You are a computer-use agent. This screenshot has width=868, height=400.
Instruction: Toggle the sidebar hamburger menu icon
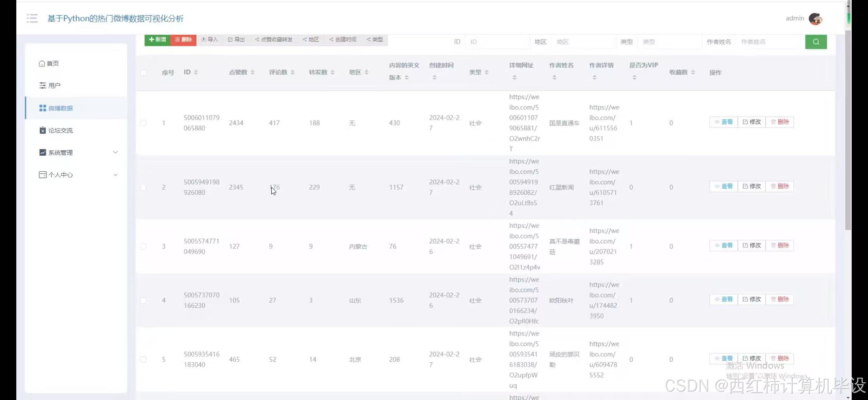tap(32, 18)
